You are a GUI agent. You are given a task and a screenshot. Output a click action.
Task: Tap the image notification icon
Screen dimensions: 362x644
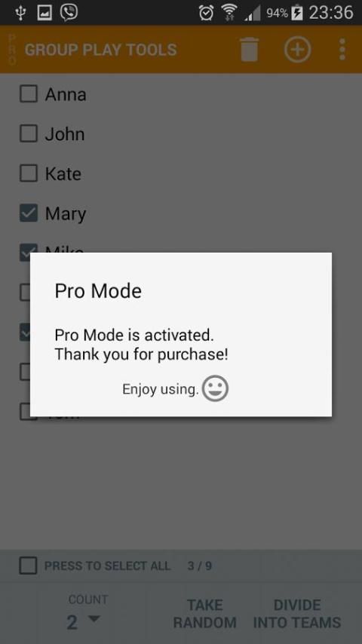(x=44, y=13)
